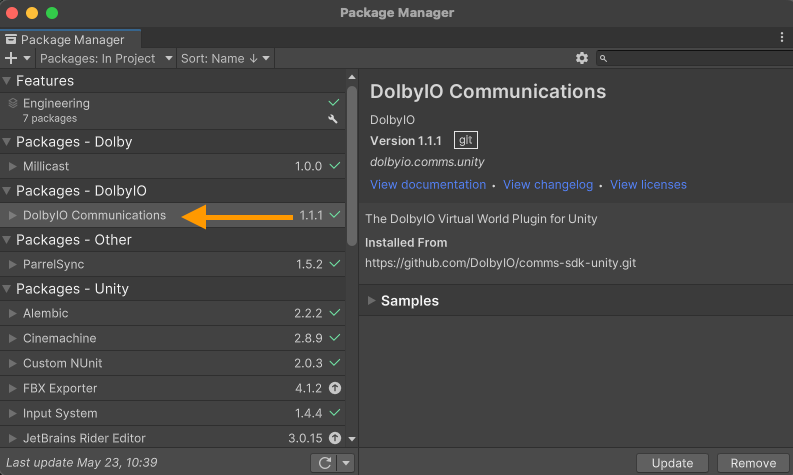Expand the FBX Exporter package versions
The height and width of the screenshot is (475, 793).
pyautogui.click(x=13, y=388)
